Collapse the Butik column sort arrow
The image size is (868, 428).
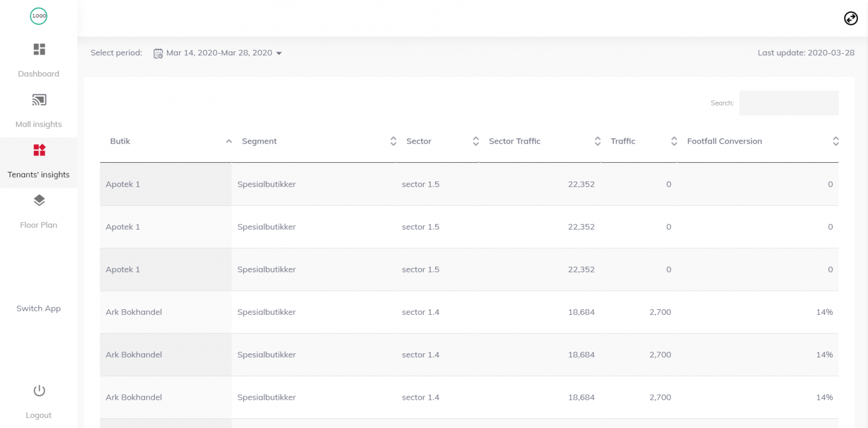(228, 141)
